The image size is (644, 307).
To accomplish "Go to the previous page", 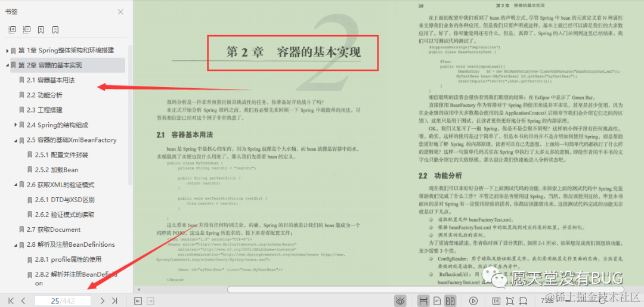I will [23, 301].
